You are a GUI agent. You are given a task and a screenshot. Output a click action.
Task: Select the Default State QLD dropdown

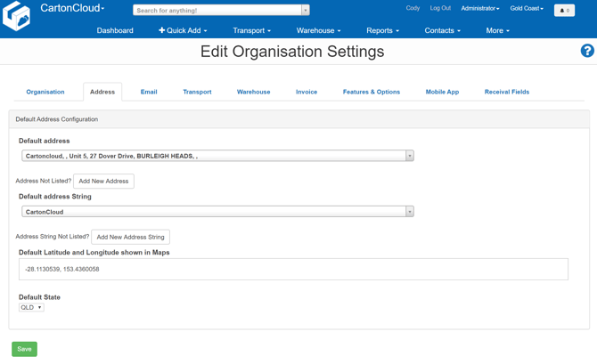pyautogui.click(x=31, y=307)
